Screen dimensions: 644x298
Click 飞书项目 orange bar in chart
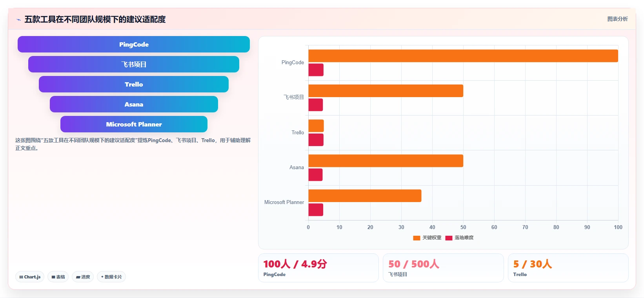tap(386, 91)
